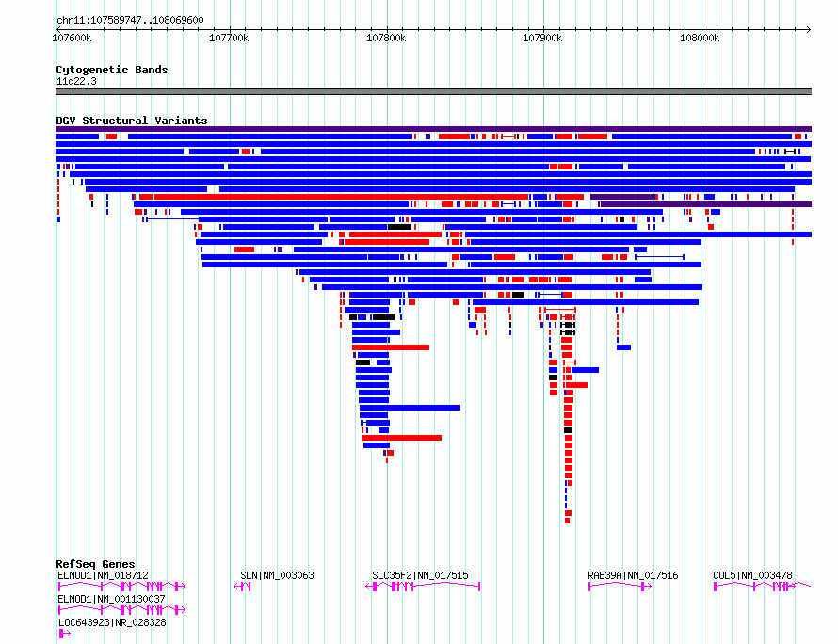Viewport: 838px width, 644px height.
Task: Open the Cytogenetic Bands track title
Action: 112,70
